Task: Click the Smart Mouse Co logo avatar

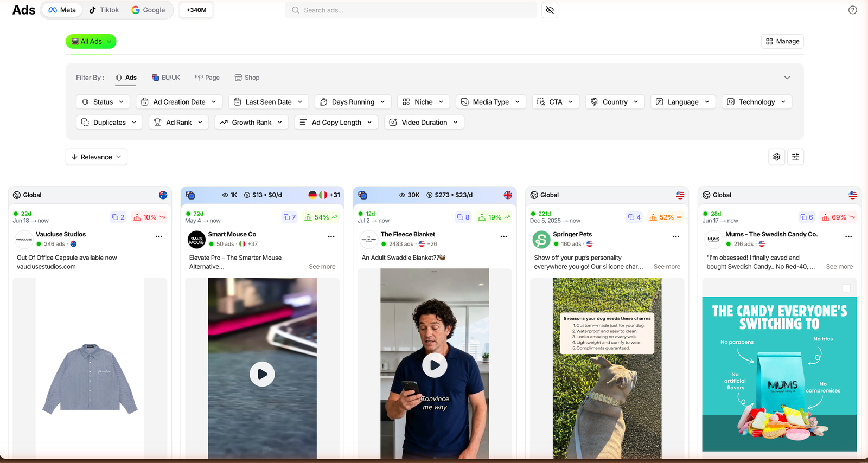Action: pos(196,239)
